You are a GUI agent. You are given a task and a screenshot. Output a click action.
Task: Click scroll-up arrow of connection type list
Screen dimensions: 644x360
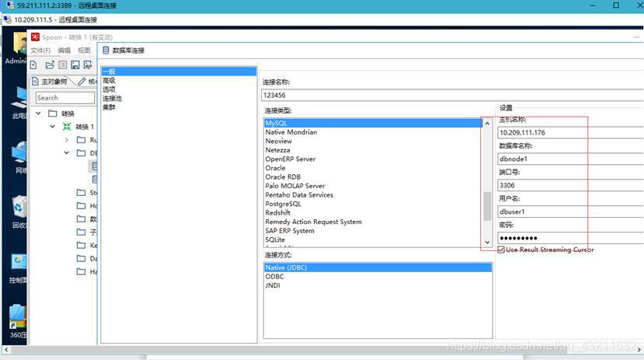click(x=487, y=124)
